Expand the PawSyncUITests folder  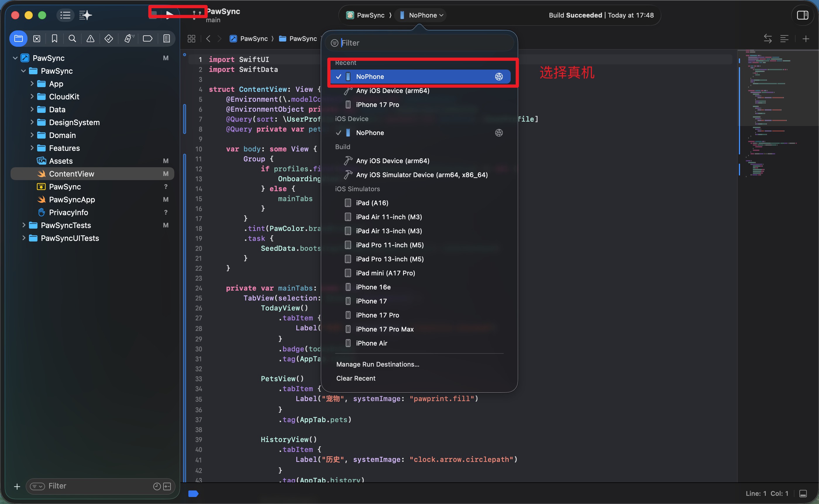click(23, 238)
